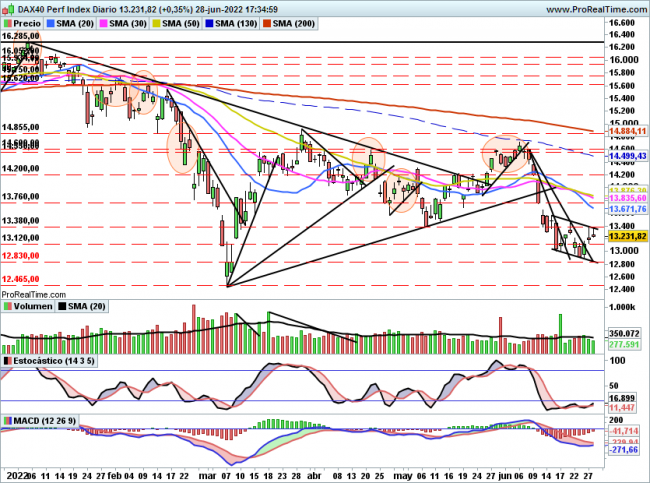Click the 14.884,11 SMA value label
Screen dimensions: 650x483
tap(629, 130)
